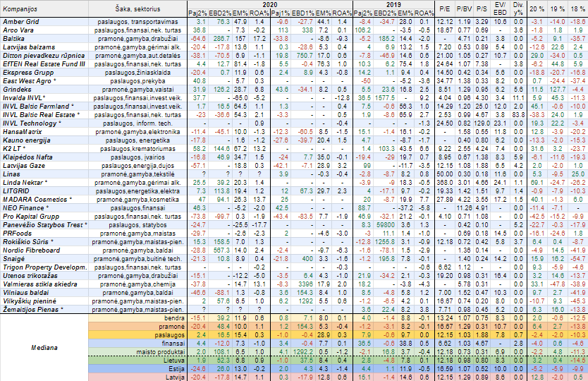The width and height of the screenshot is (588, 381).
Task: Select Ditton pievadkezu rūpnica cell
Action: [43, 56]
